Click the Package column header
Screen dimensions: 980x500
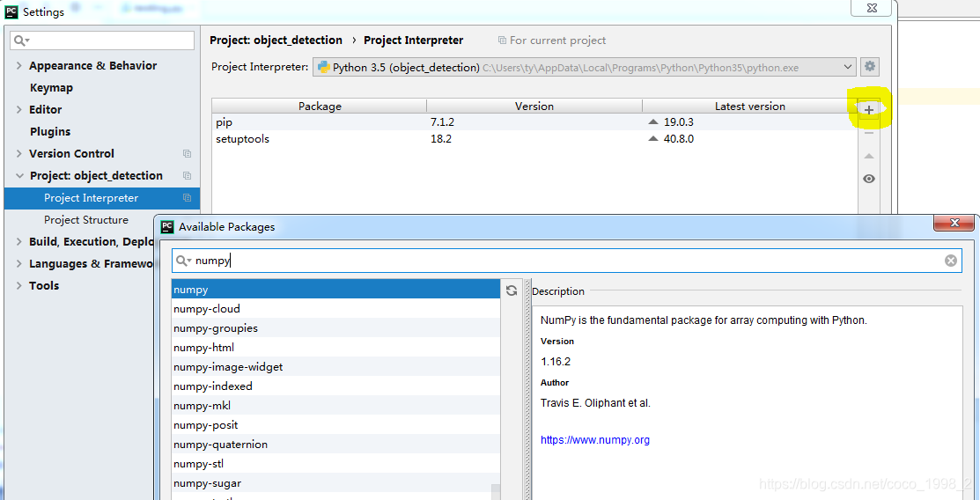pyautogui.click(x=320, y=107)
